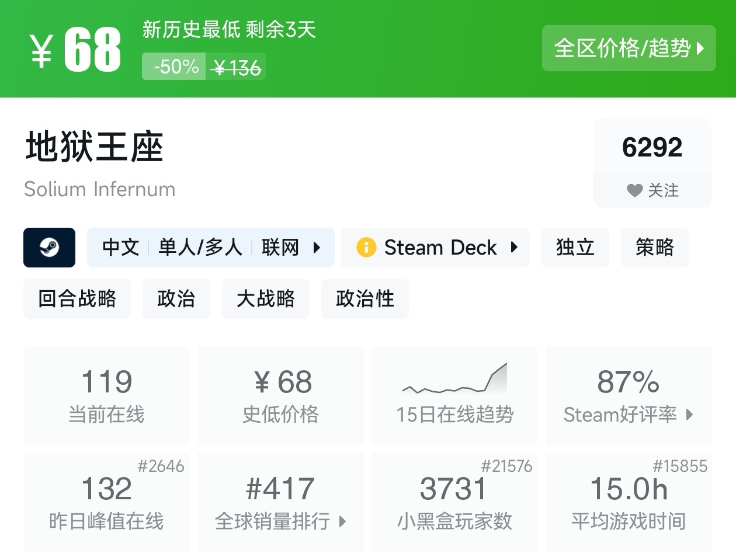Click the yellow Steam Deck info icon
This screenshot has width=736, height=560.
pos(366,248)
